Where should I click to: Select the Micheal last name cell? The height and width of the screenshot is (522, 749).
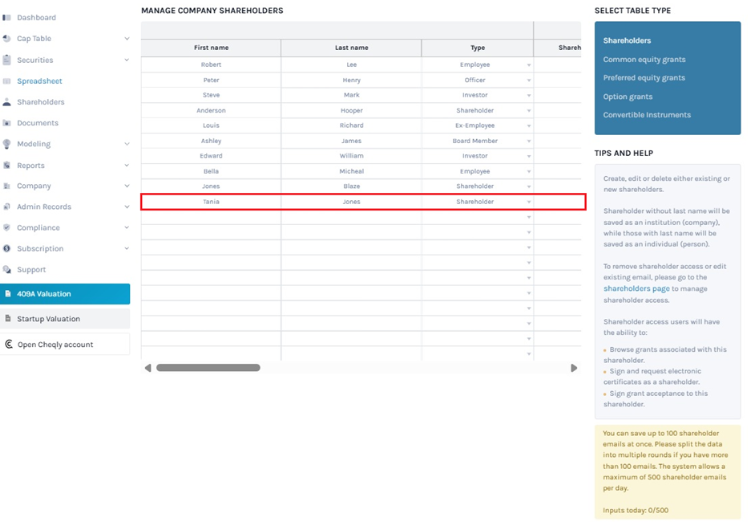tap(351, 171)
